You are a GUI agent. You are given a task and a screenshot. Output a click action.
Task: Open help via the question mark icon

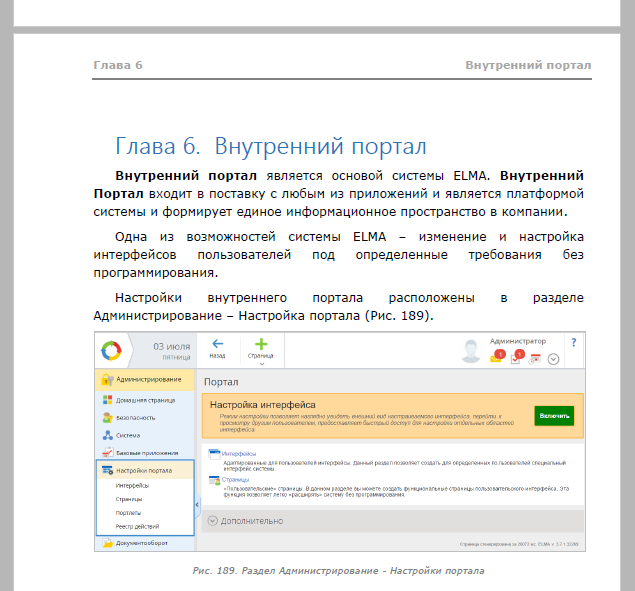[x=573, y=342]
